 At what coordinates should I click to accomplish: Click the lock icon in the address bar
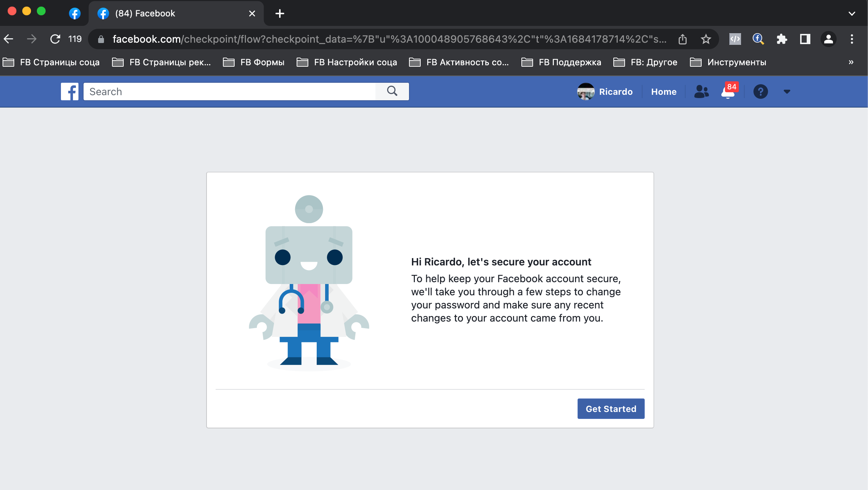(x=101, y=39)
